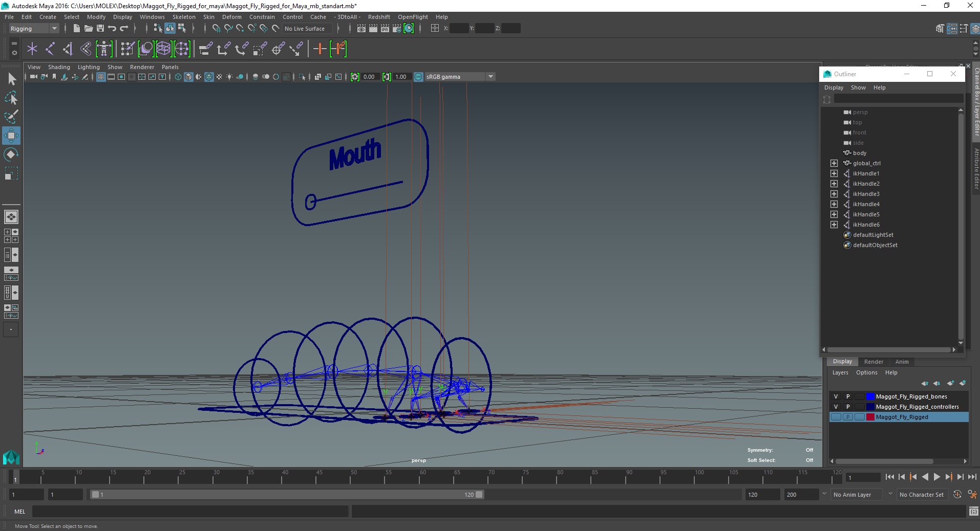Click New Scene icon

[76, 29]
